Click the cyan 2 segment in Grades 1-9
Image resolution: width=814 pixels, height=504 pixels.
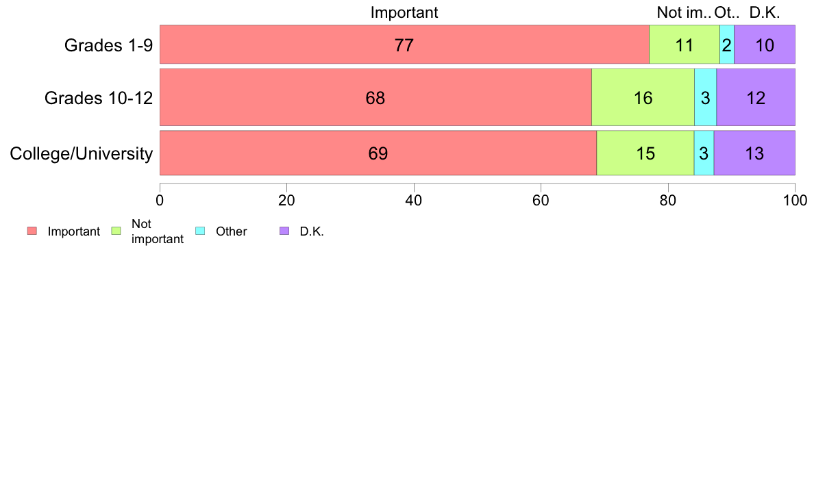pos(727,45)
